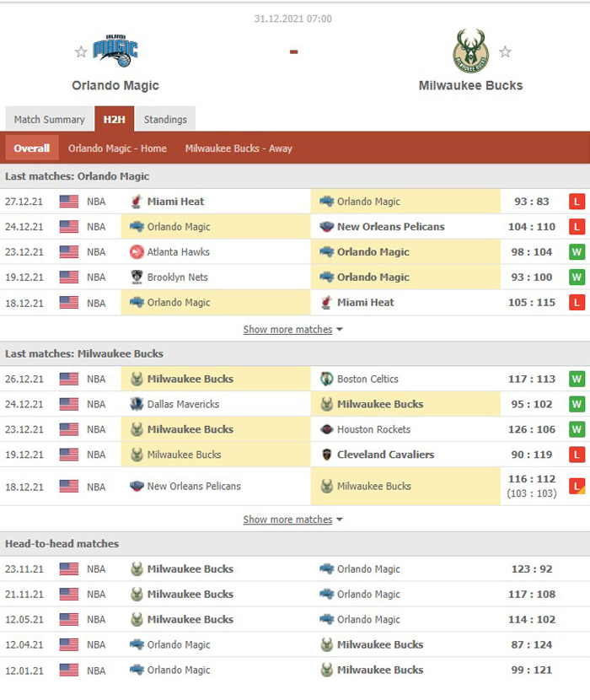Click the Miami Heat logo in the 27.12.21 row
Viewport: 590px width, 700px height.
(x=137, y=202)
